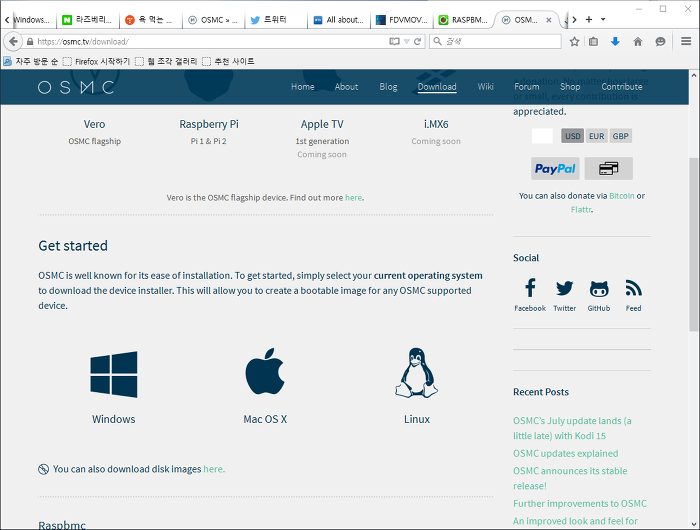Click the Linux penguin logo
Screen dimensions: 700x530
(x=417, y=373)
